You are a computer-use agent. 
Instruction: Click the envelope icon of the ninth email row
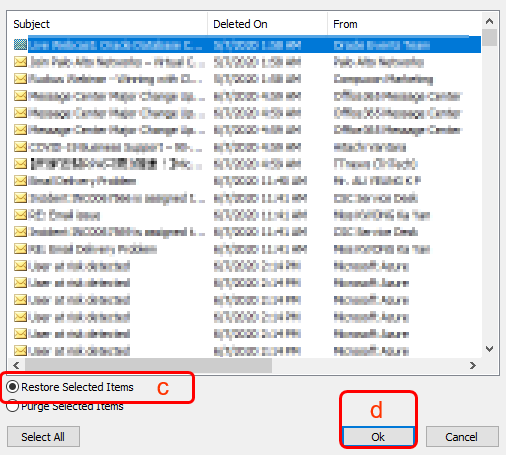tap(20, 181)
